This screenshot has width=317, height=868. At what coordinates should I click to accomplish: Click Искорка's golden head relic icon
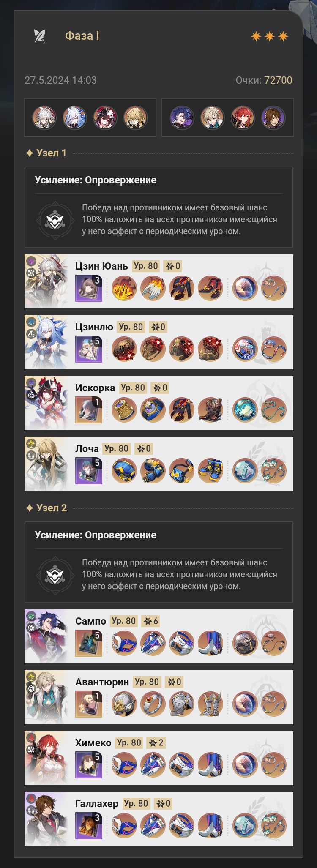(x=124, y=410)
